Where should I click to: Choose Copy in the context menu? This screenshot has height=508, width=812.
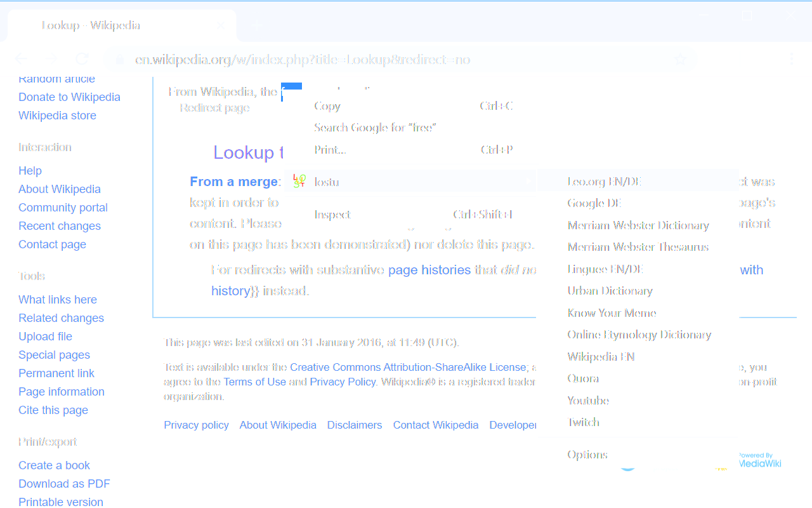pyautogui.click(x=409, y=106)
